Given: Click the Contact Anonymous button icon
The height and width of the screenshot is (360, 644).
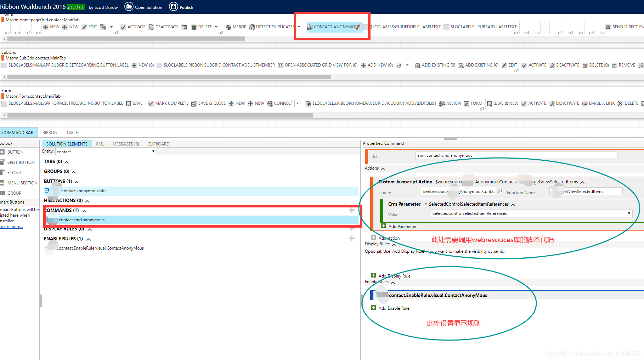Looking at the screenshot, I should click(310, 27).
